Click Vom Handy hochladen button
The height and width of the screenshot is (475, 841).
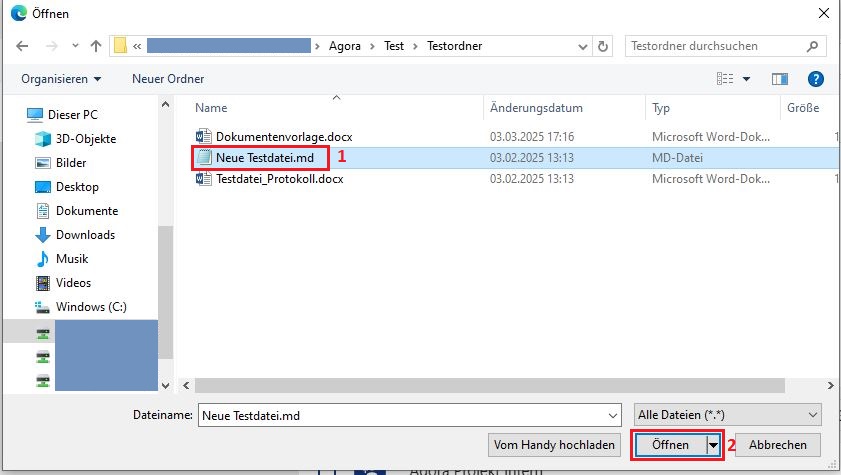coord(555,444)
